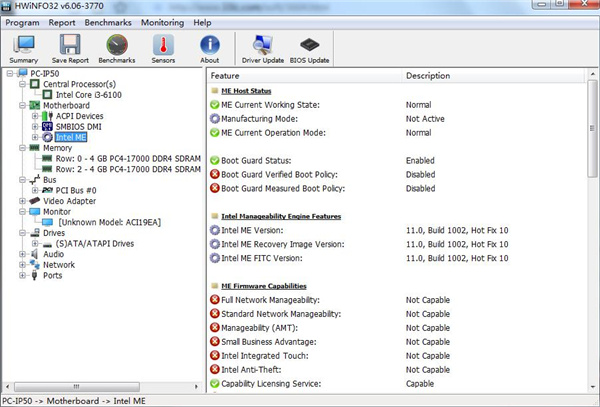600x407 pixels.
Task: Open the Program menu
Action: pyautogui.click(x=23, y=21)
